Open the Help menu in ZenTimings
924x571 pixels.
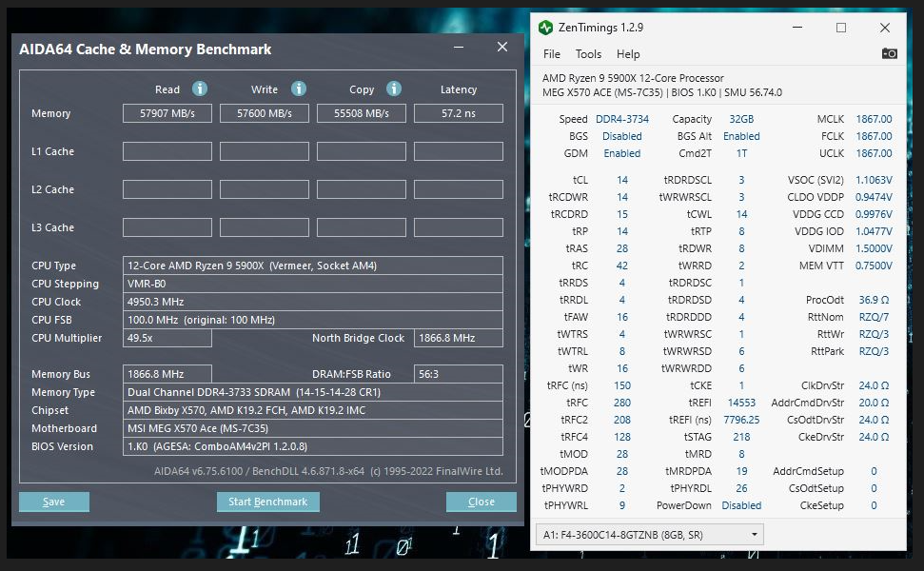tap(628, 54)
